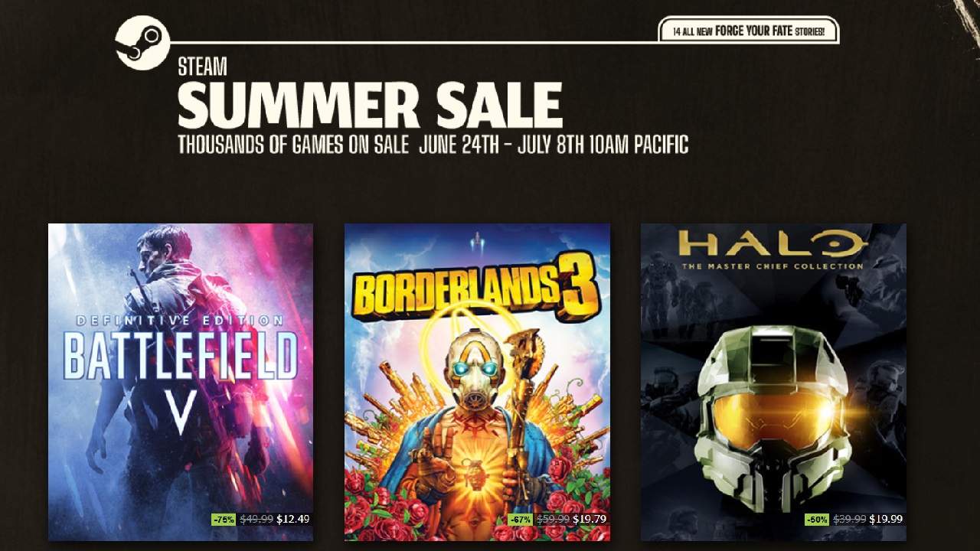Click the June 24th – July 8th dates text
Screen dimensions: 980x551
[x=554, y=144]
